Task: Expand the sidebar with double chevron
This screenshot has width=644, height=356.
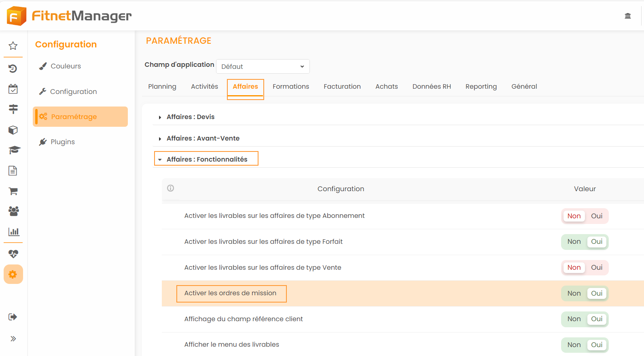Action: (x=13, y=339)
